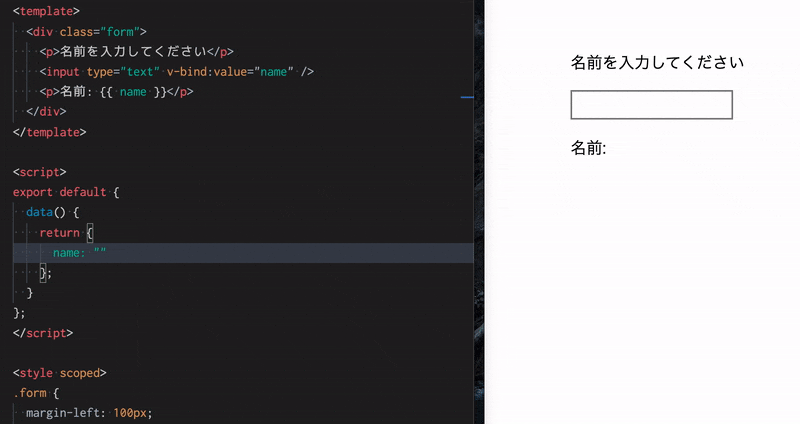800x424 pixels.
Task: Click the 'data() {' line
Action: click(53, 212)
